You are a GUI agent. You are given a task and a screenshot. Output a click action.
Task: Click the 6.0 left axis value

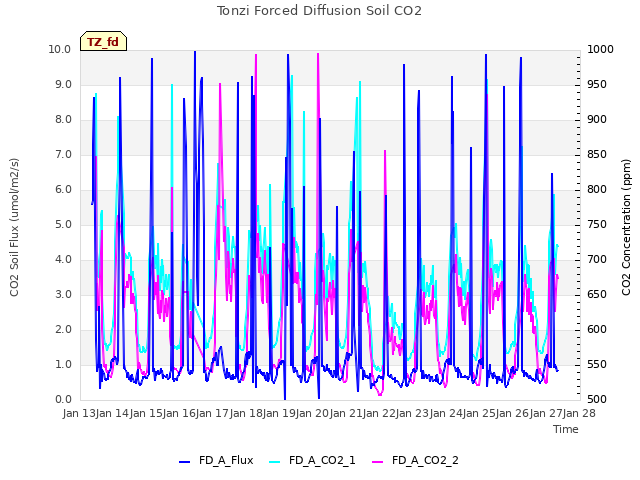[x=63, y=190]
